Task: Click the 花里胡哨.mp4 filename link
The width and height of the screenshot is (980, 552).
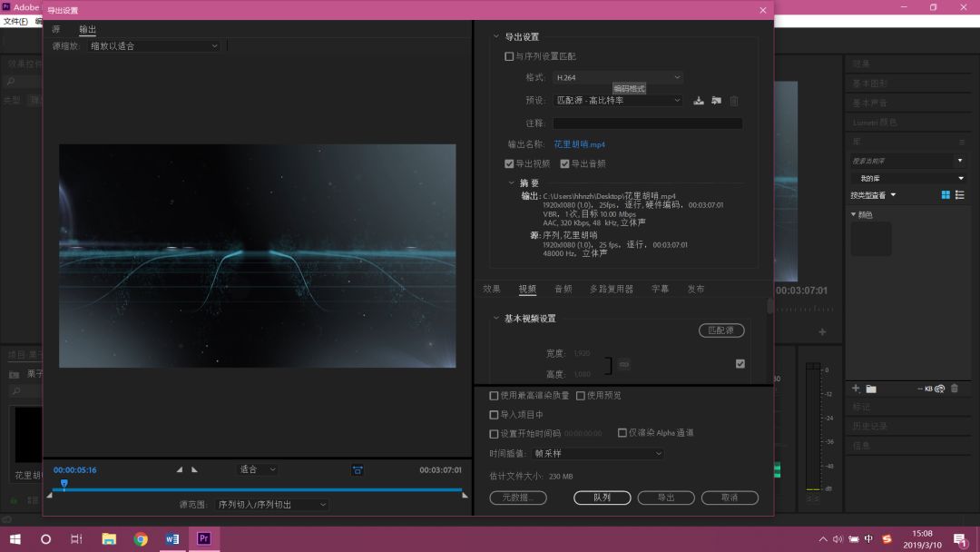Action: (x=581, y=144)
